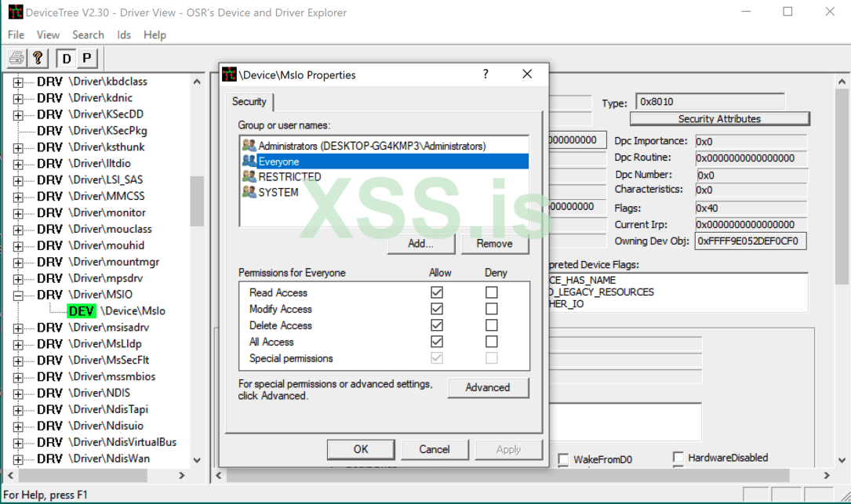Expand the \Driver\monitor node
This screenshot has width=851, height=504.
point(18,213)
